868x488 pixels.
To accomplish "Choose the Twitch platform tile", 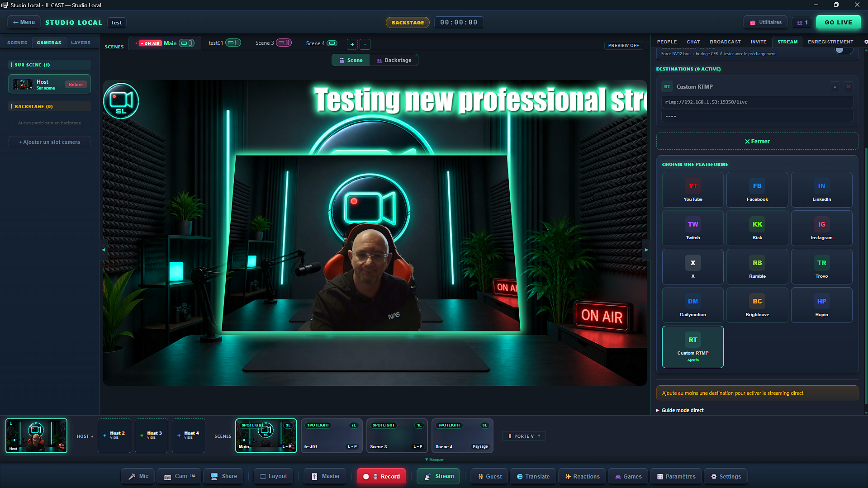I will [x=693, y=228].
